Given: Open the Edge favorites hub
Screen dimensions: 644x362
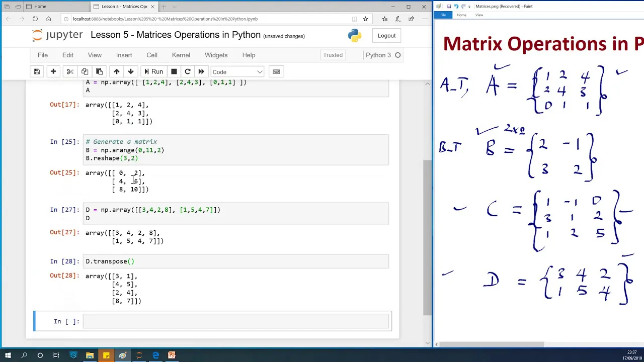Looking at the screenshot, I should coord(385,19).
